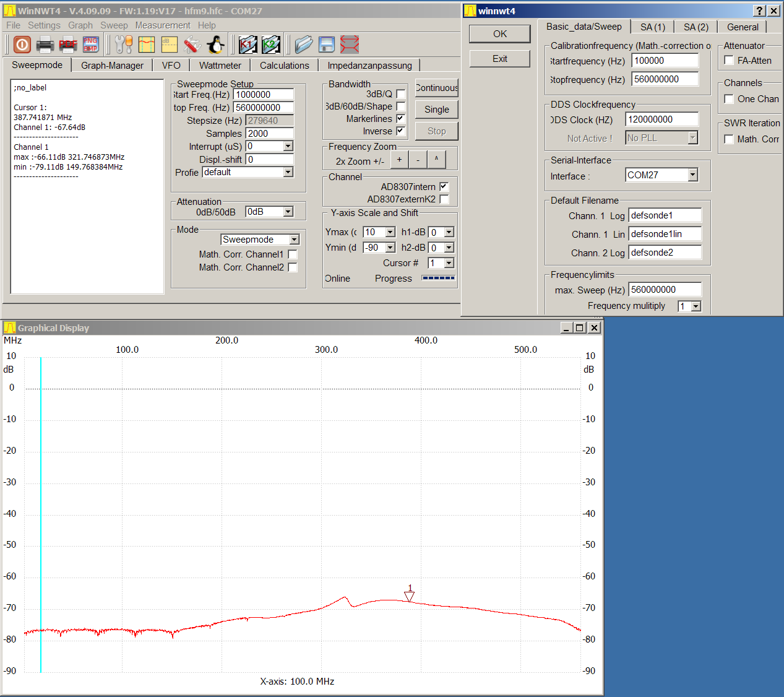Toggle the Markerlines checkbox
Image resolution: width=784 pixels, height=697 pixels.
(x=400, y=118)
